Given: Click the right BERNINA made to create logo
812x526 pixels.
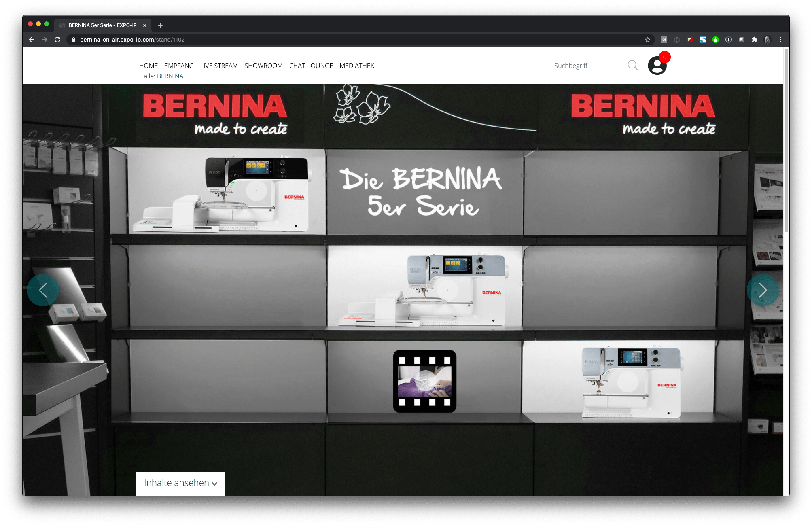Looking at the screenshot, I should pos(643,114).
